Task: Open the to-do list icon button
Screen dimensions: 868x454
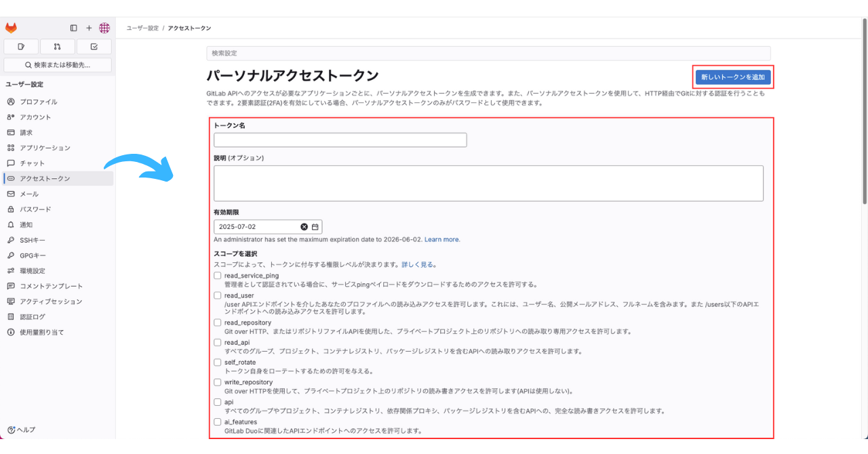Action: click(94, 47)
